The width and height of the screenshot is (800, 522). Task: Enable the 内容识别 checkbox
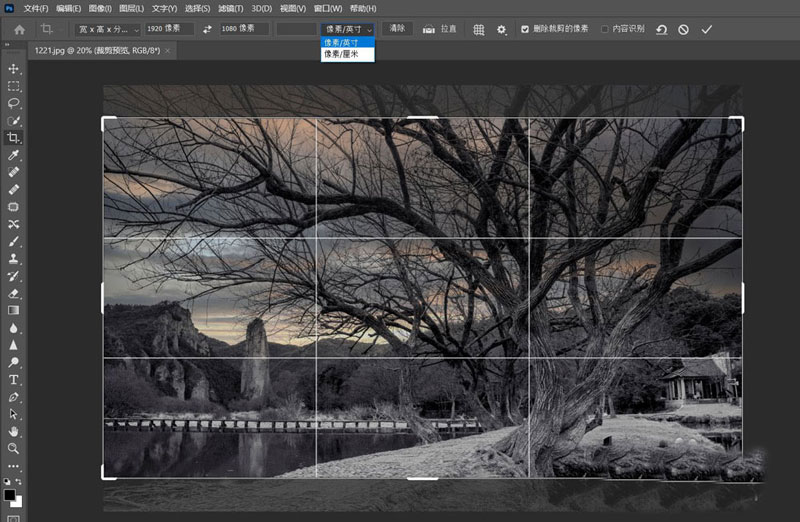[605, 30]
